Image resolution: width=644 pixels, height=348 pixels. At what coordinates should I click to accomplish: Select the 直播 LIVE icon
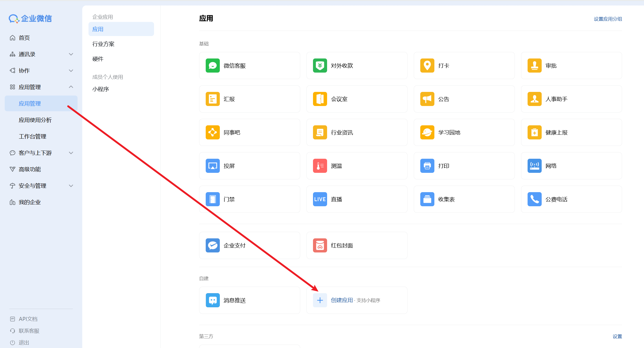click(x=320, y=199)
